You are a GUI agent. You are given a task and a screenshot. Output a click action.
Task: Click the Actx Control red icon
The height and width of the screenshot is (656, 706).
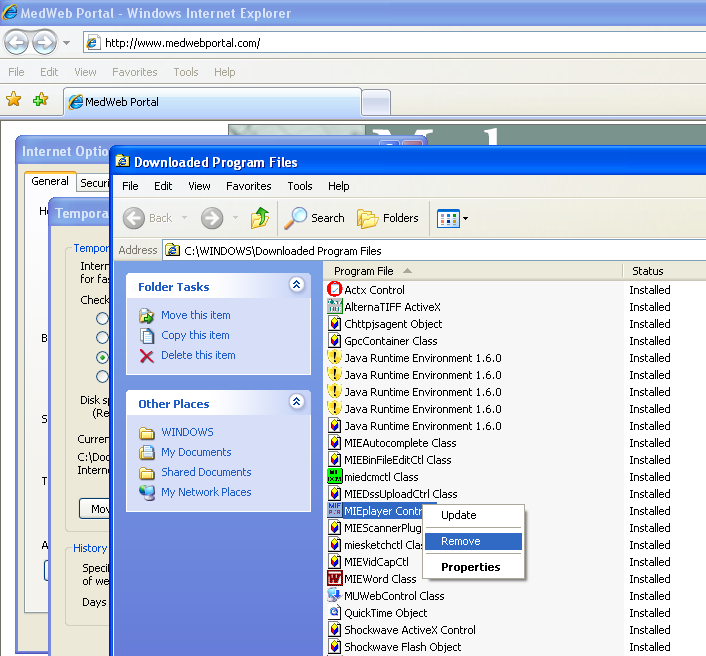point(335,290)
